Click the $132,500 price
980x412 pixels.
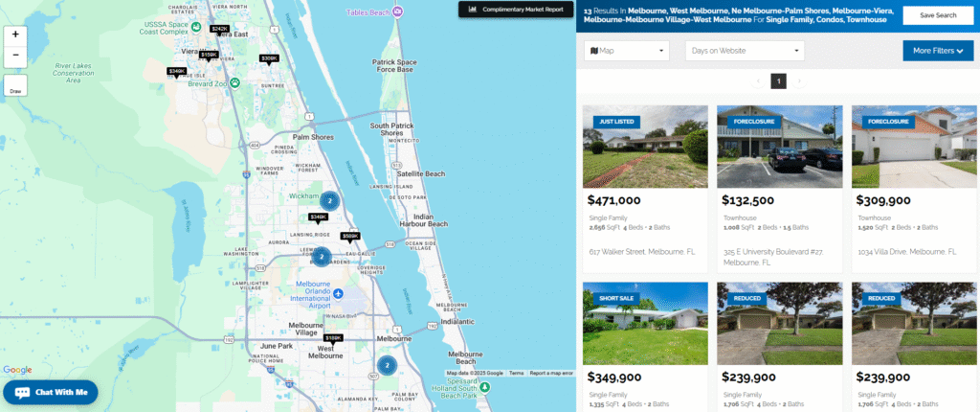pos(747,200)
